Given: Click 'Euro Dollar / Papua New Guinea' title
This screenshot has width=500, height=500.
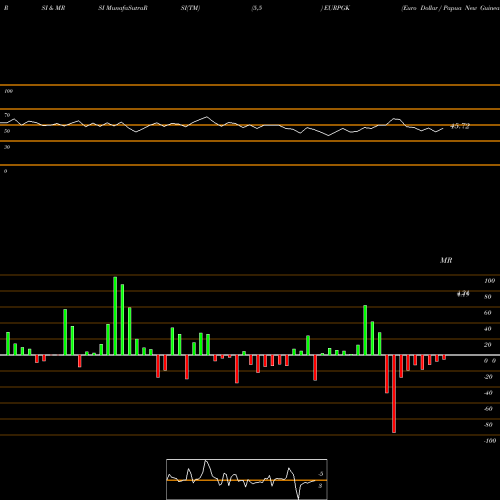Looking at the screenshot, I should pos(451,8).
